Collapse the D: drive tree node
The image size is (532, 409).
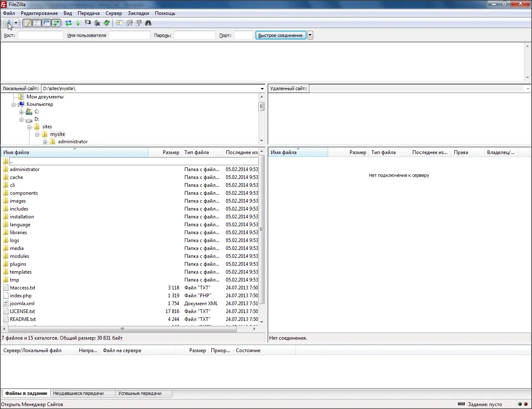(22, 120)
